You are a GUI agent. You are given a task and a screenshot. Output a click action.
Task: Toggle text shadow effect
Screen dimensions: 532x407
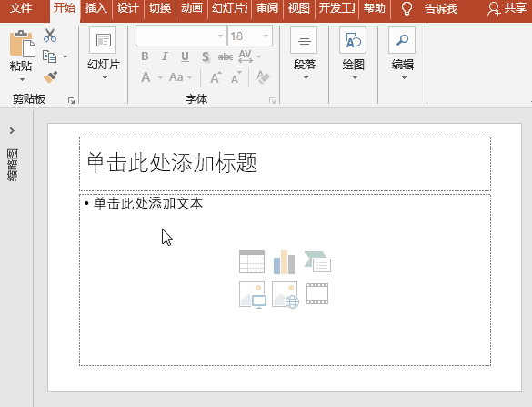(x=206, y=56)
